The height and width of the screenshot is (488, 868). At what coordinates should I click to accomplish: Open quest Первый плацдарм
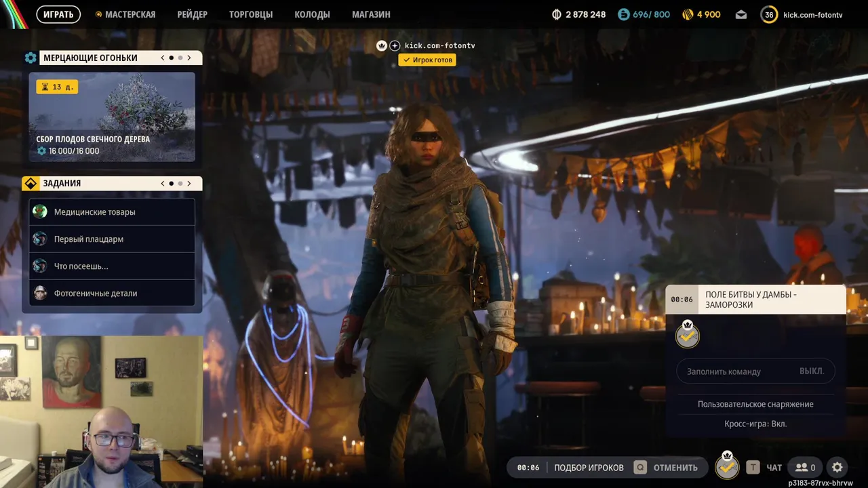[112, 239]
